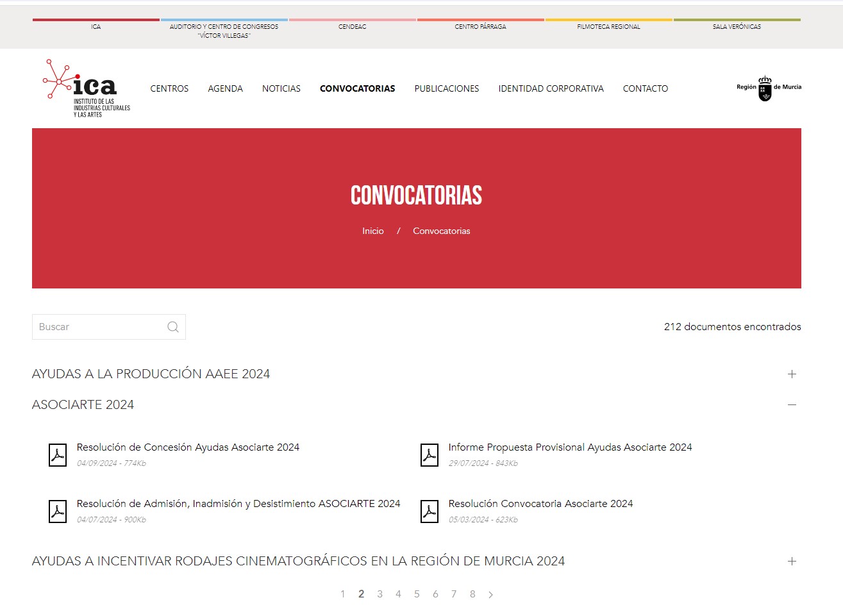Click PDF icon for Resolución Convocatoria Asociarte
This screenshot has width=843, height=616.
[430, 512]
